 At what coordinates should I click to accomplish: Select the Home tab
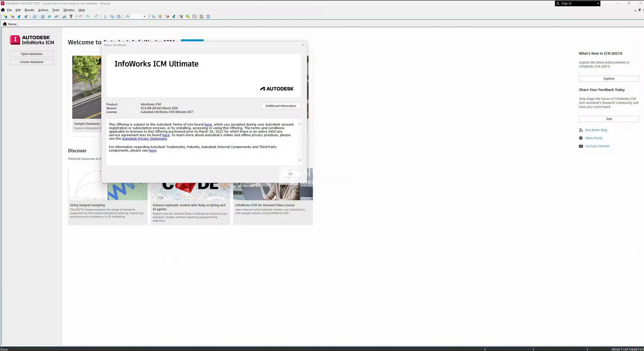click(x=10, y=24)
